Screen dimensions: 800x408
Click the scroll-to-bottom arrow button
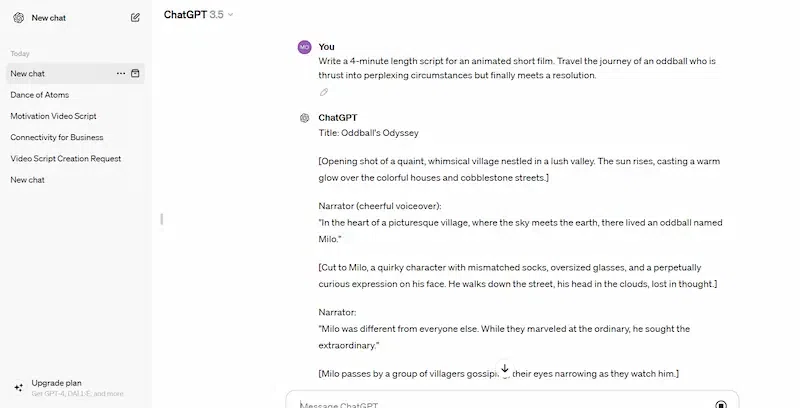click(x=505, y=369)
